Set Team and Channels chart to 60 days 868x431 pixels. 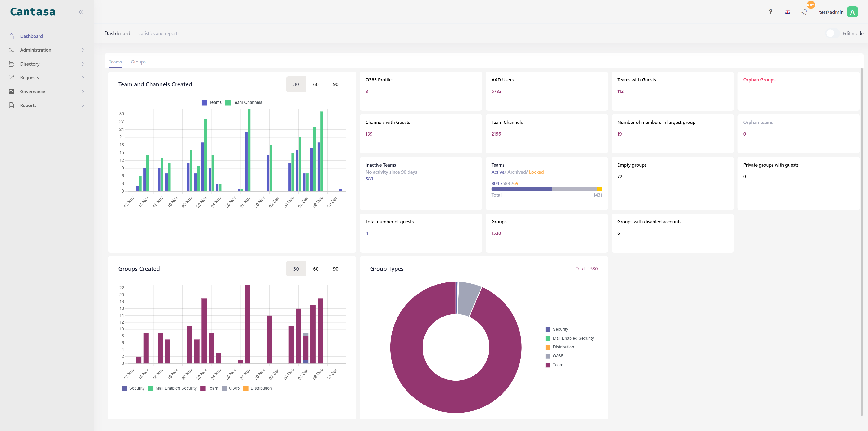(x=315, y=84)
